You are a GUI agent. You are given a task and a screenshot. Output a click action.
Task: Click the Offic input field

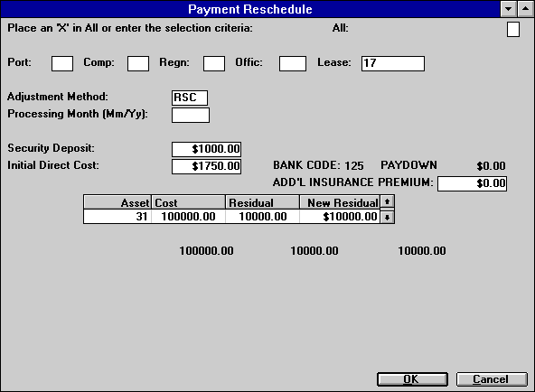tap(293, 64)
